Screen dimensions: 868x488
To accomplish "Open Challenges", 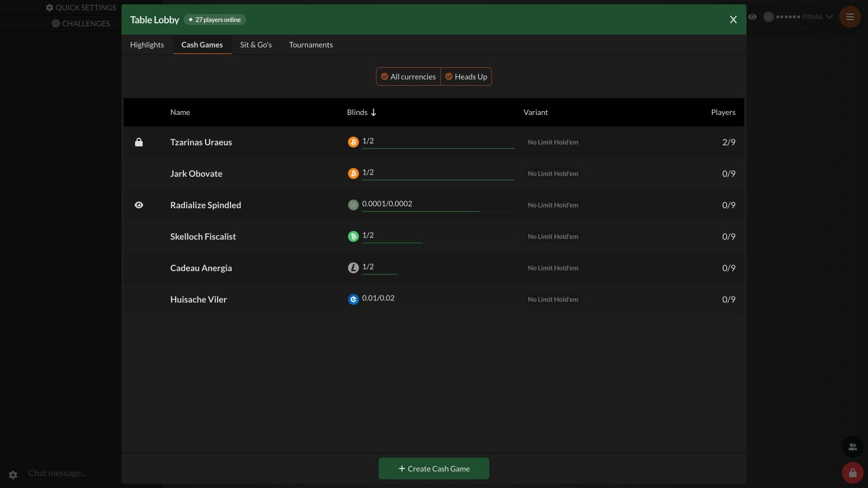I will (x=81, y=23).
